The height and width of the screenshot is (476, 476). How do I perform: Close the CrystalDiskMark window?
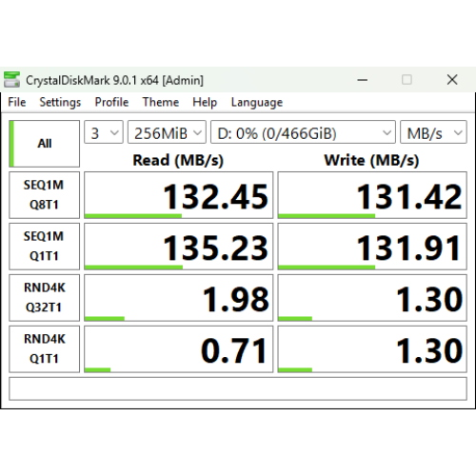pyautogui.click(x=452, y=80)
